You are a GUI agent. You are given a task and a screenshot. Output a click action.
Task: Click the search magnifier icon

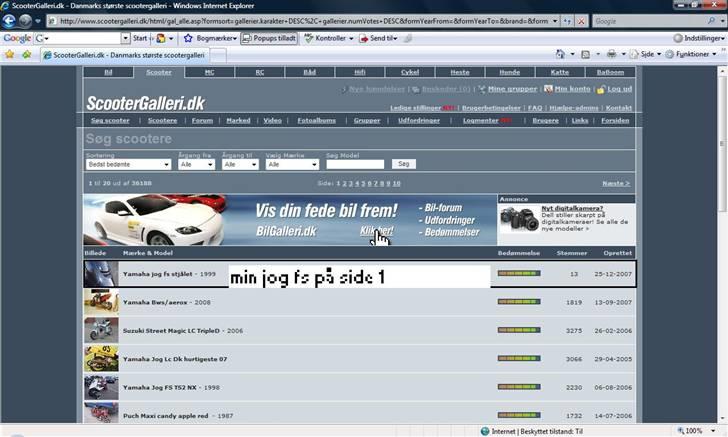[711, 21]
